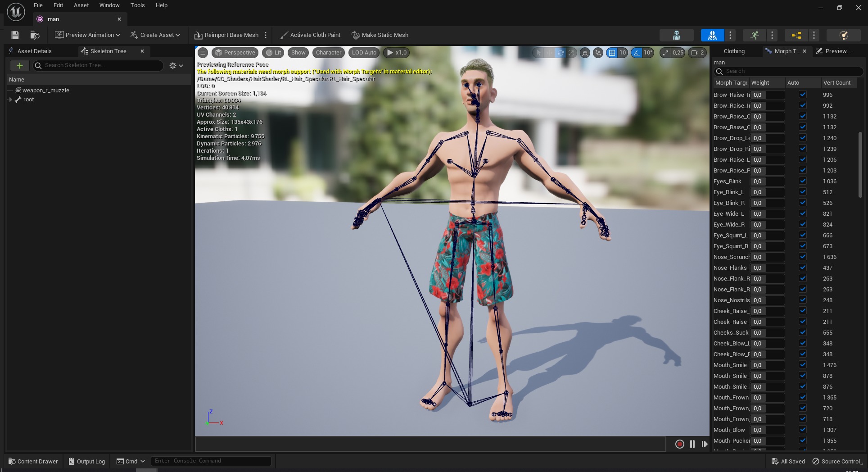Image resolution: width=868 pixels, height=472 pixels.
Task: Open the Character viewport menu
Action: [x=329, y=53]
